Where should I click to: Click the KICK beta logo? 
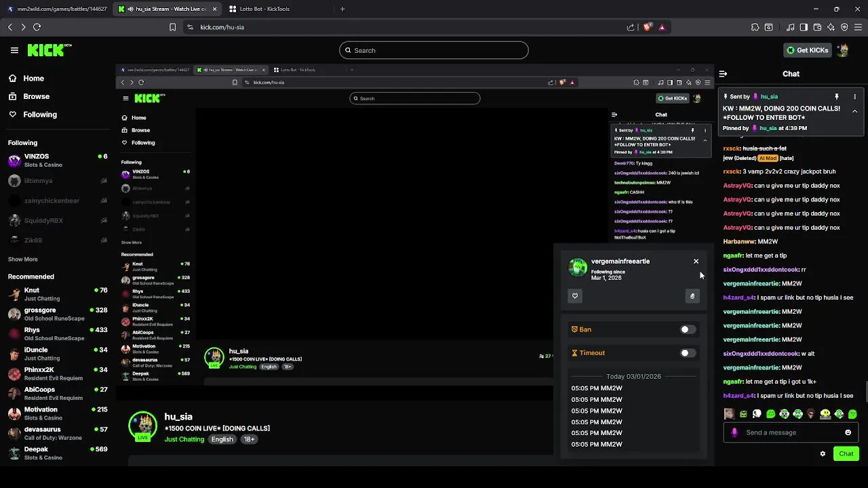[50, 50]
